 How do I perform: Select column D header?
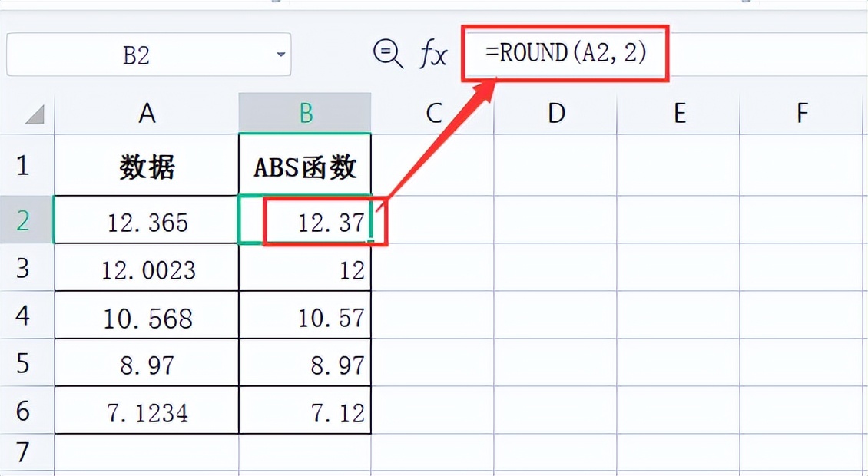click(x=555, y=112)
